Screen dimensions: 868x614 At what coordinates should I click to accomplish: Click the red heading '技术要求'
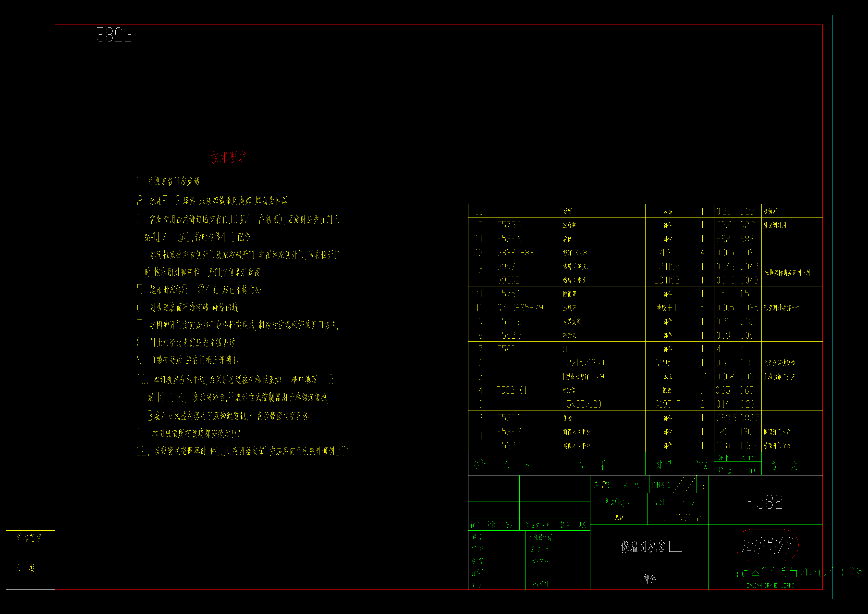(x=229, y=157)
